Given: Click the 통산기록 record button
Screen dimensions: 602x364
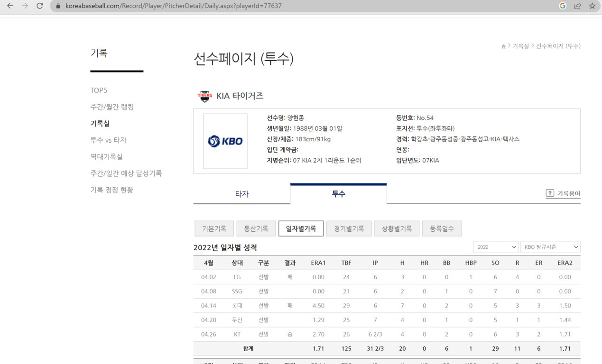Looking at the screenshot, I should [256, 228].
